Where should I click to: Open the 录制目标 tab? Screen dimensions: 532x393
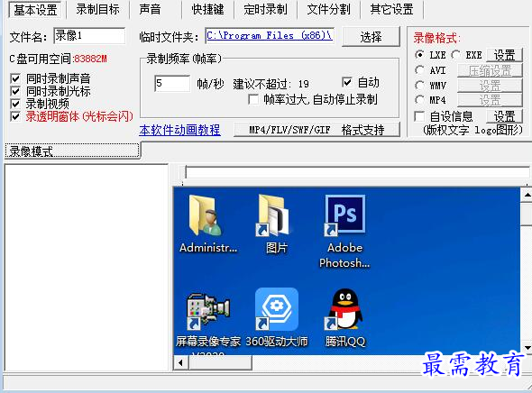point(97,10)
